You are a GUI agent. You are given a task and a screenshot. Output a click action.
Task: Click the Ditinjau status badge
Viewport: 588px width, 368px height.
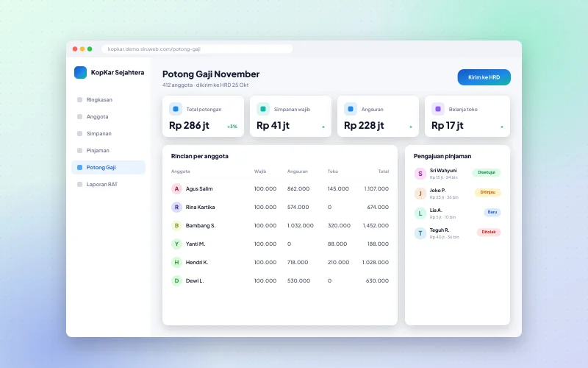487,192
